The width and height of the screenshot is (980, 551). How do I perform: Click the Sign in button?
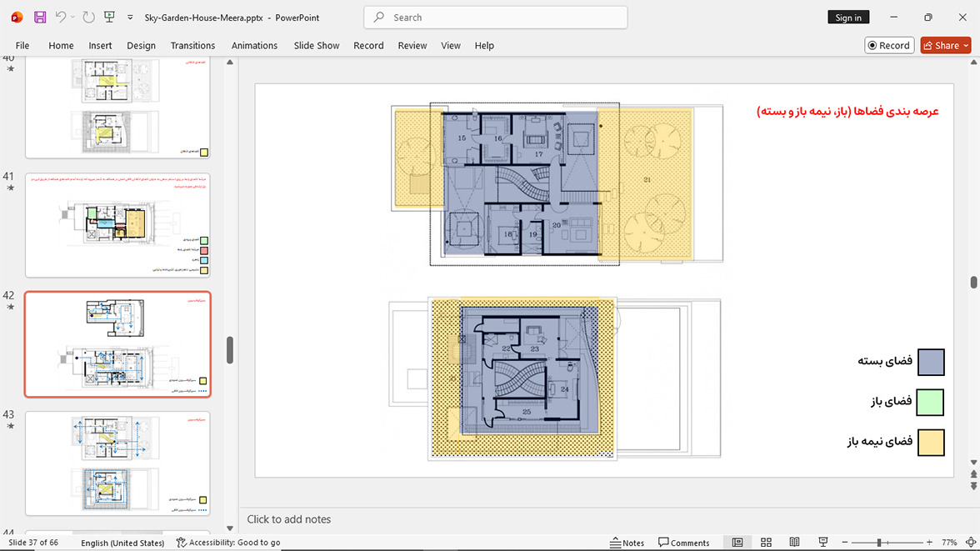click(848, 18)
